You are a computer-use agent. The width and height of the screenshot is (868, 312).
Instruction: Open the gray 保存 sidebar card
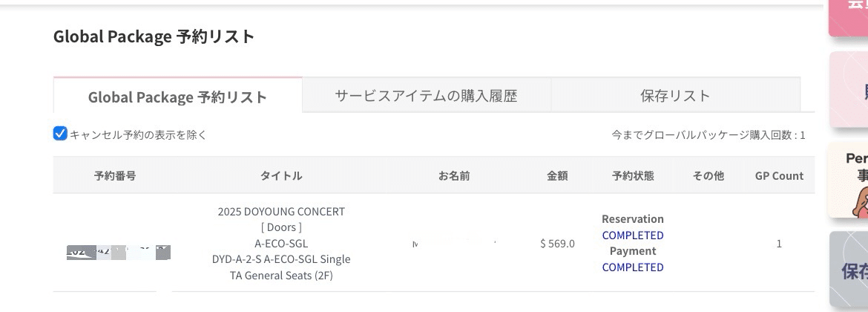(848, 270)
